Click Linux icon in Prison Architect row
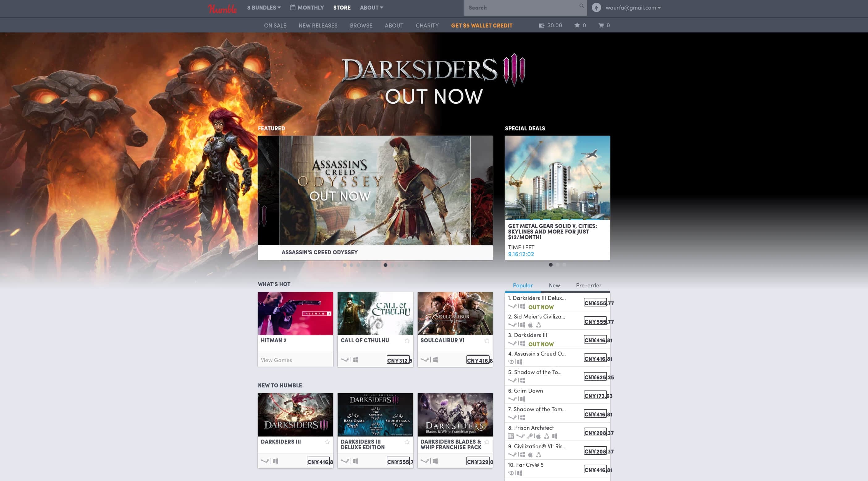The width and height of the screenshot is (868, 481). coord(546,436)
